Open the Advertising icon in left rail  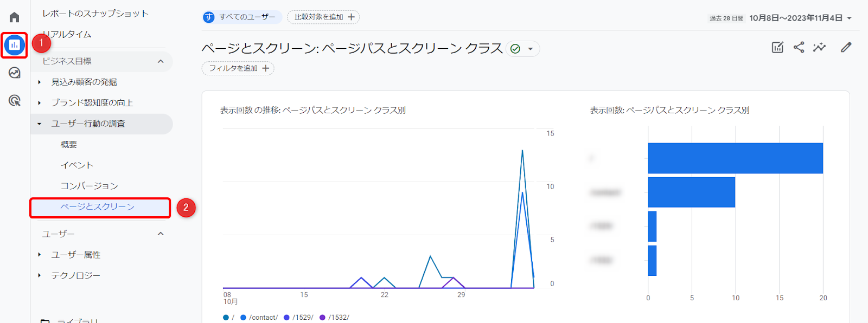(15, 100)
